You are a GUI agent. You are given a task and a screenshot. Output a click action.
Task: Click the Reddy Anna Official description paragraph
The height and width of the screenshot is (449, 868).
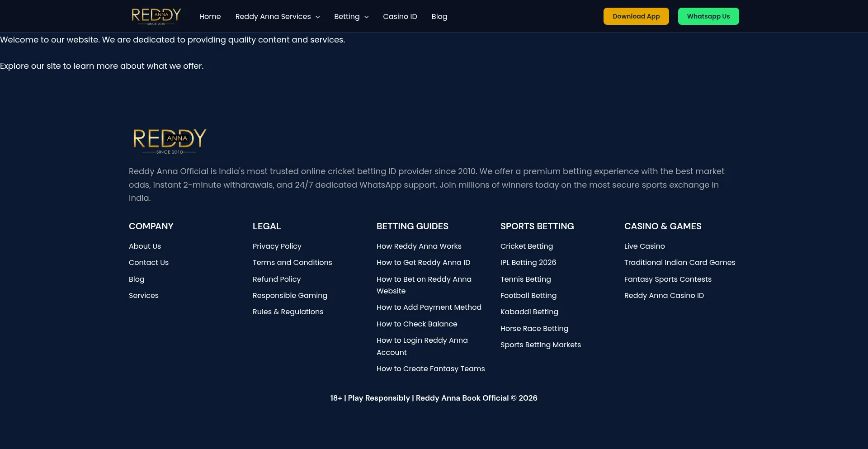(426, 184)
